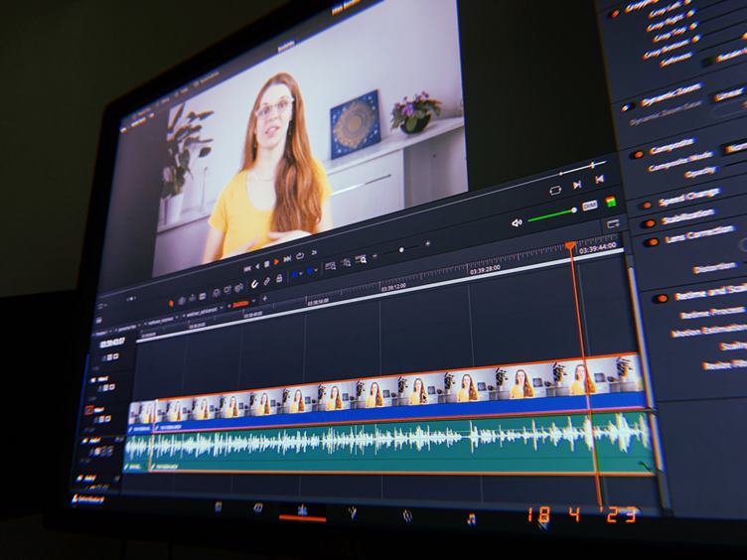Toggle Retime and Scaling section on or off
The image size is (747, 560).
661,298
